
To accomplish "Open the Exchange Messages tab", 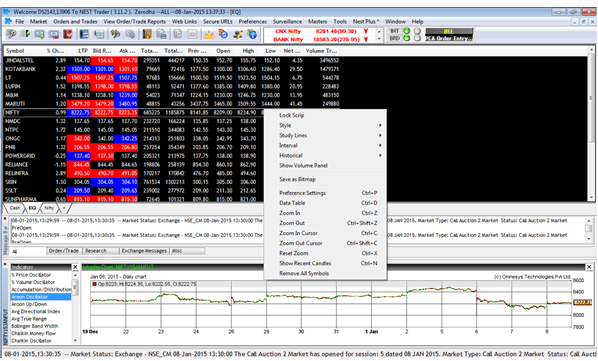I will coord(144,251).
